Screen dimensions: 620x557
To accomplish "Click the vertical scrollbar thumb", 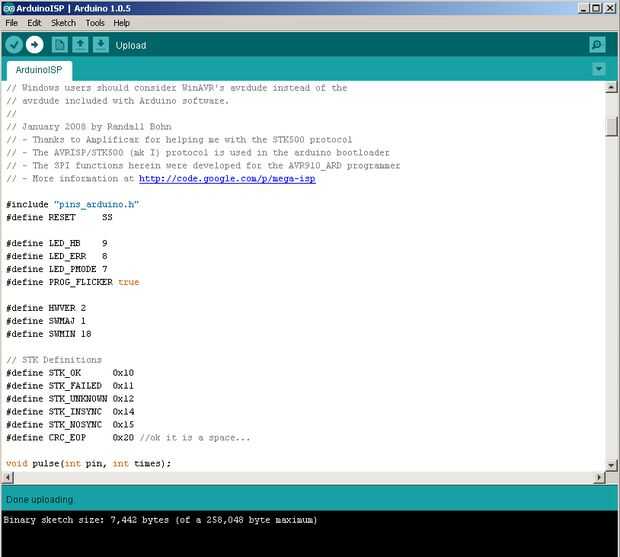I will pos(611,126).
